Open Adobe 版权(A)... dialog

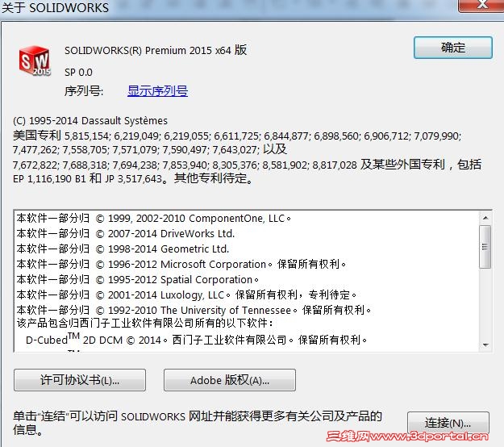coord(230,380)
